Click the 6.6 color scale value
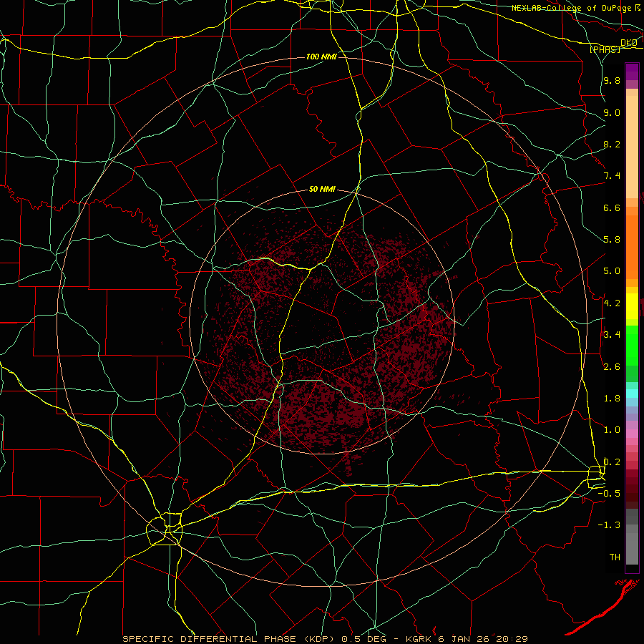Image resolution: width=644 pixels, height=644 pixels. click(x=612, y=208)
